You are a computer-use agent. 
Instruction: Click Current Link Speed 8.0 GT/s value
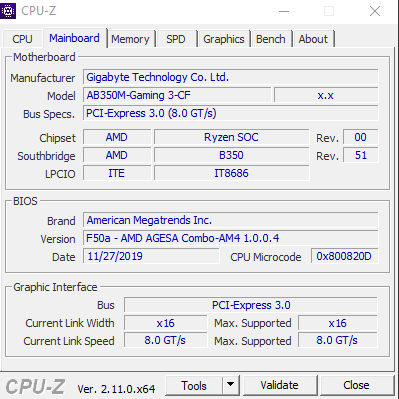(x=166, y=340)
